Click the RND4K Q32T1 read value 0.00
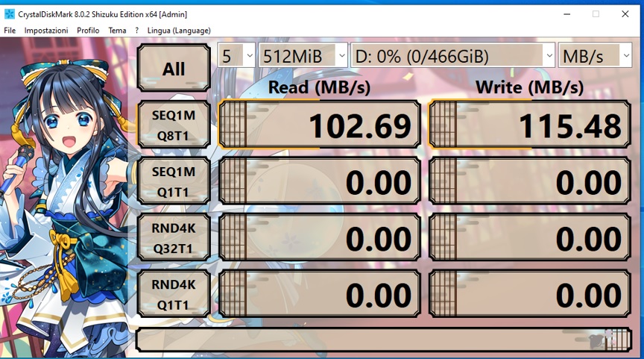Viewport: 644px width, 359px height. (x=320, y=237)
